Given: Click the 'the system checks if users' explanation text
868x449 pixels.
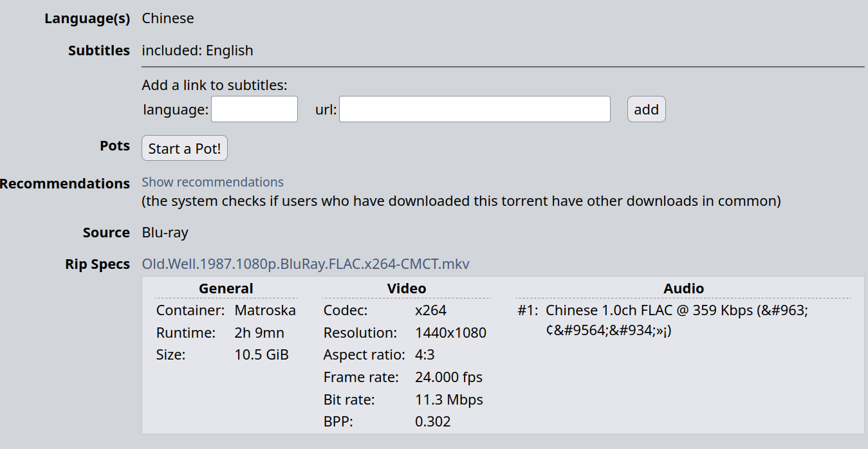Looking at the screenshot, I should point(461,201).
